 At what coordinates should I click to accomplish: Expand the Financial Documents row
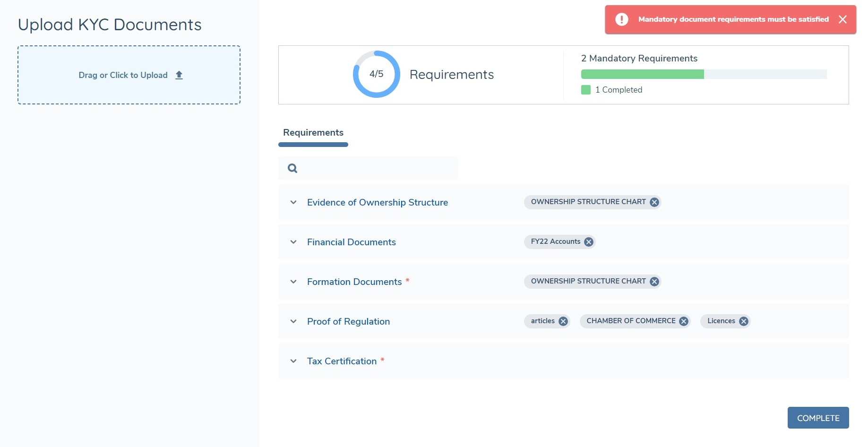pos(293,242)
